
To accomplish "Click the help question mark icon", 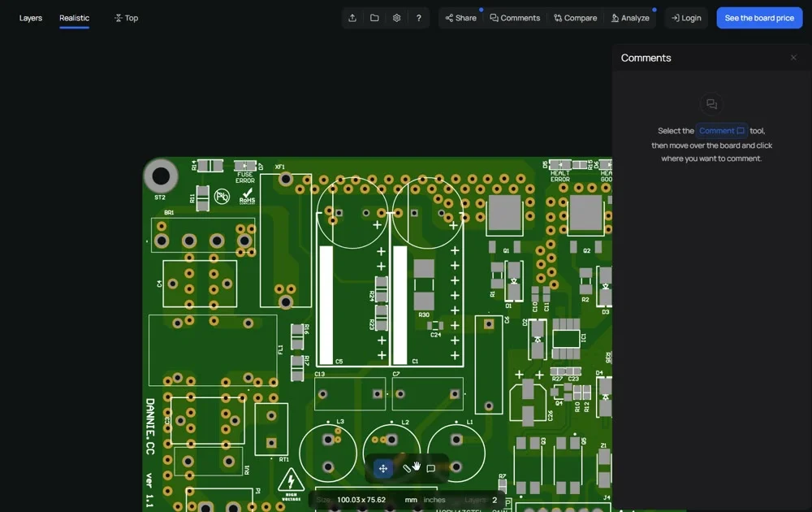I will [x=418, y=18].
